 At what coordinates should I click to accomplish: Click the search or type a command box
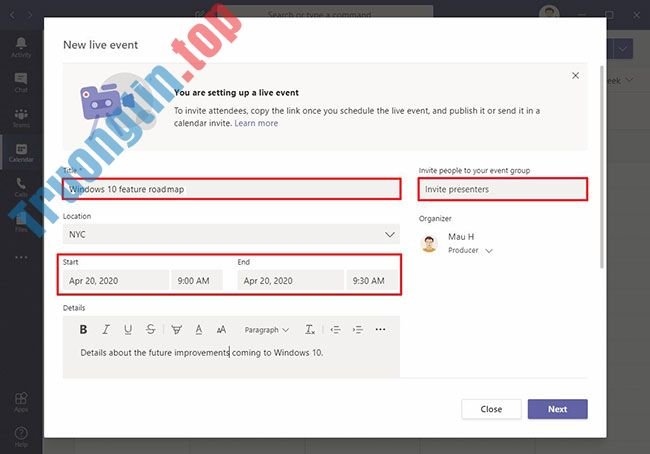pos(320,15)
